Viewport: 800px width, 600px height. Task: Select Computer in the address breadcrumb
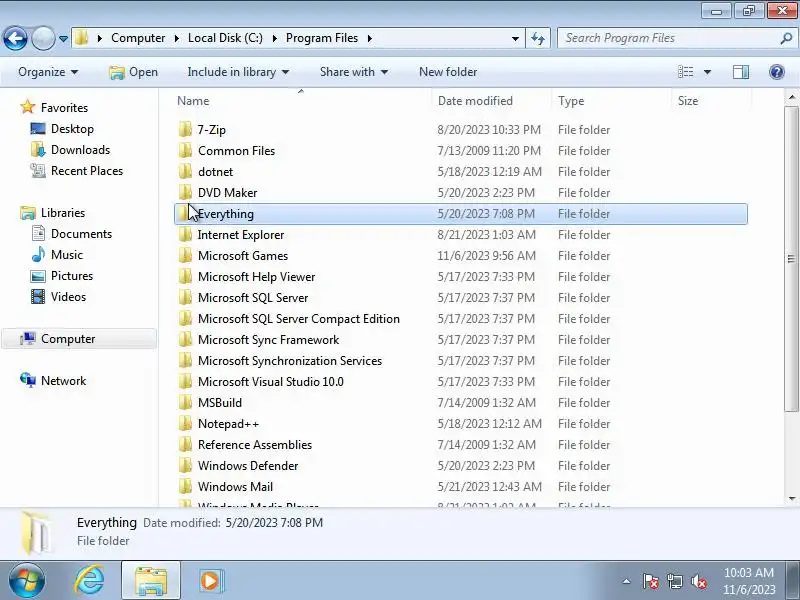click(x=138, y=38)
